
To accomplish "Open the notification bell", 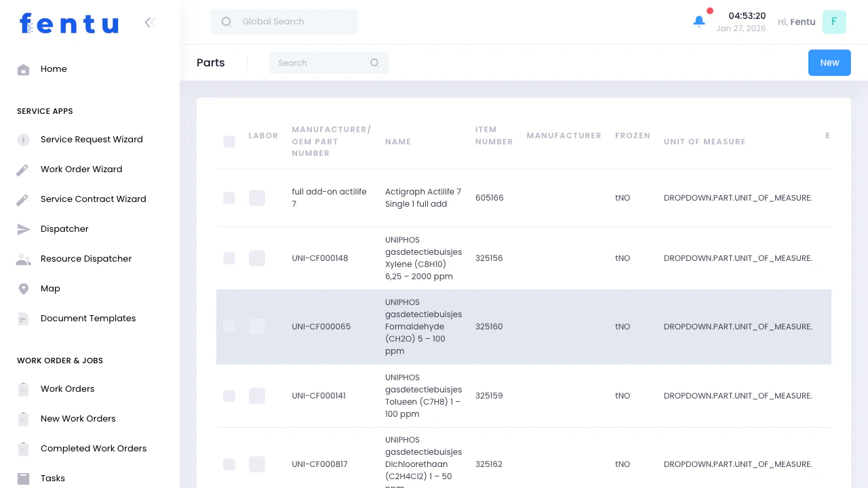I will click(698, 21).
